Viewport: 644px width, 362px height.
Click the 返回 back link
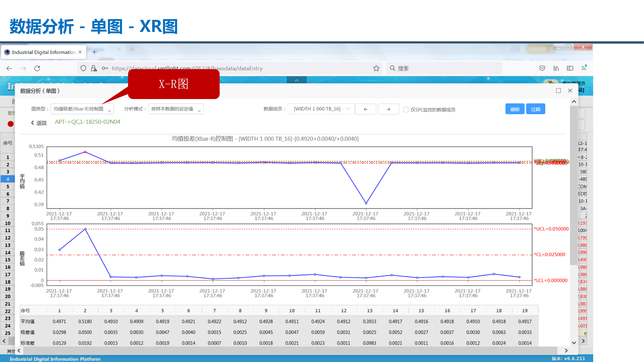[39, 123]
